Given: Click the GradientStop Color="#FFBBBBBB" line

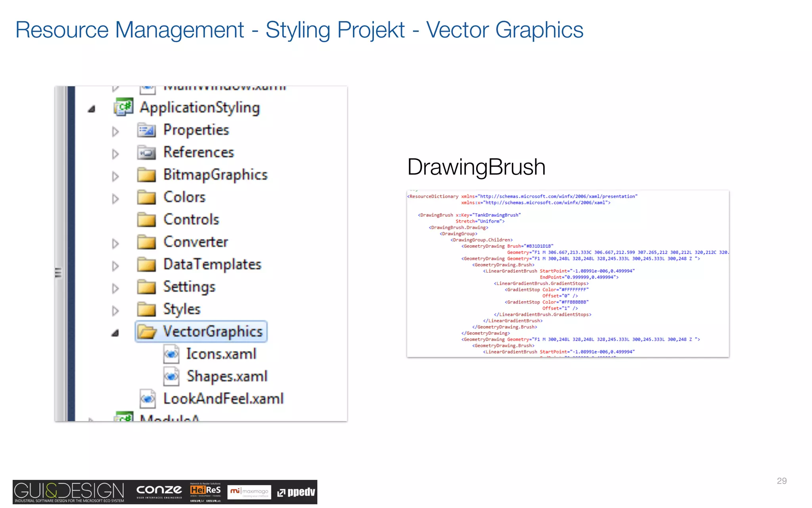Looking at the screenshot, I should pos(547,302).
